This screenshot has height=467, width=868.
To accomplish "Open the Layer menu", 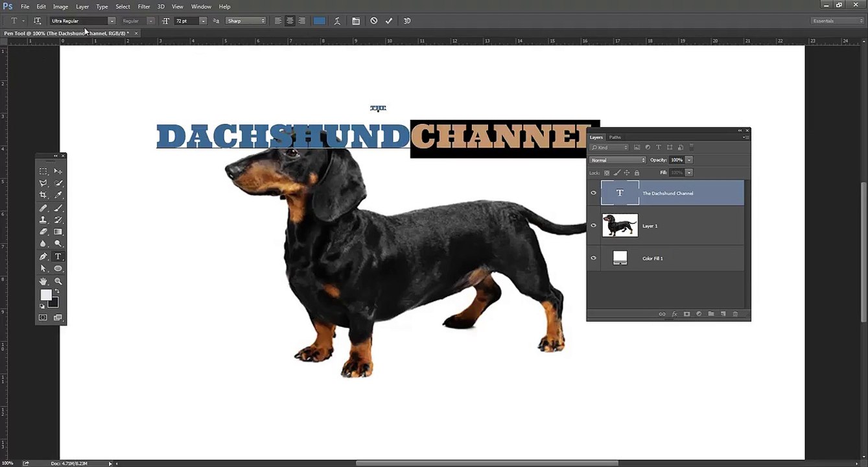I will [82, 6].
